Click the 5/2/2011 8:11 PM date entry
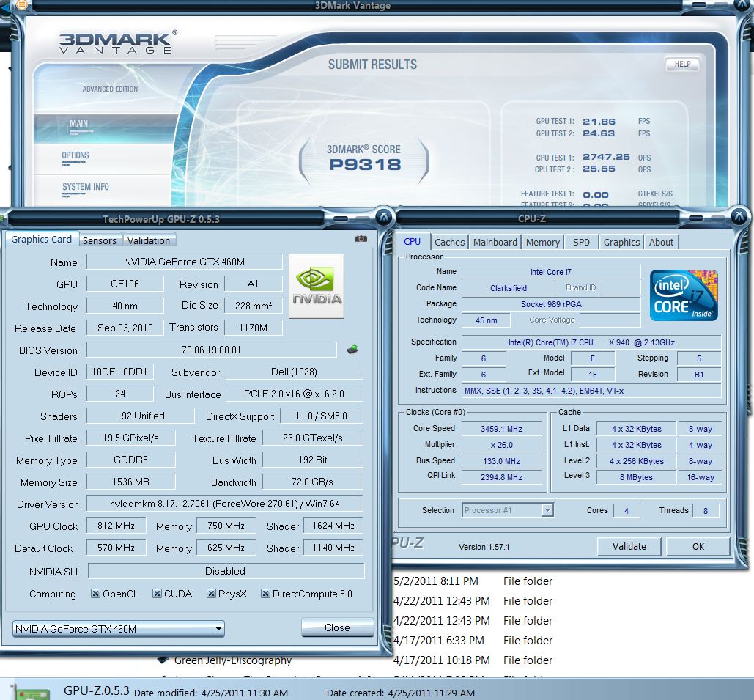The image size is (754, 700). coord(436,581)
